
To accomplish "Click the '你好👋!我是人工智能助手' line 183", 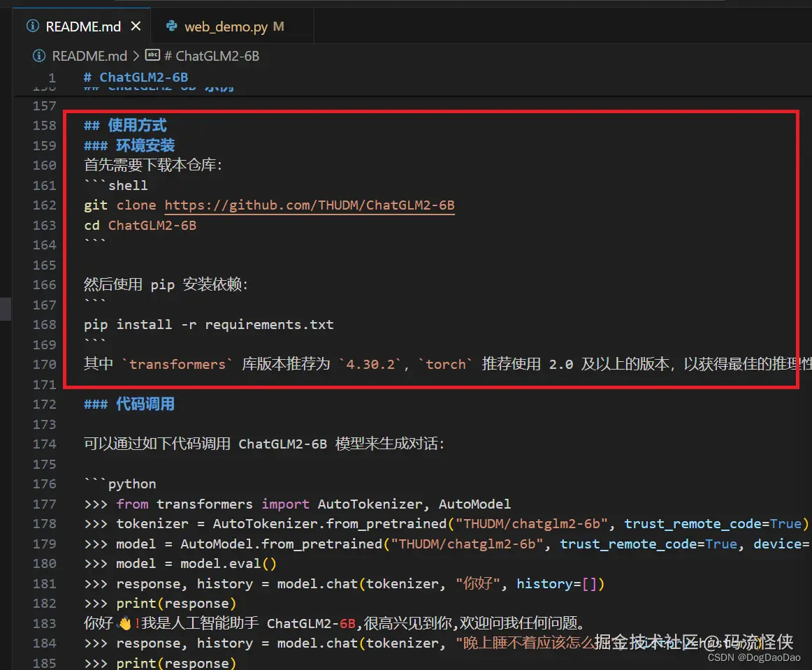I will [x=335, y=623].
